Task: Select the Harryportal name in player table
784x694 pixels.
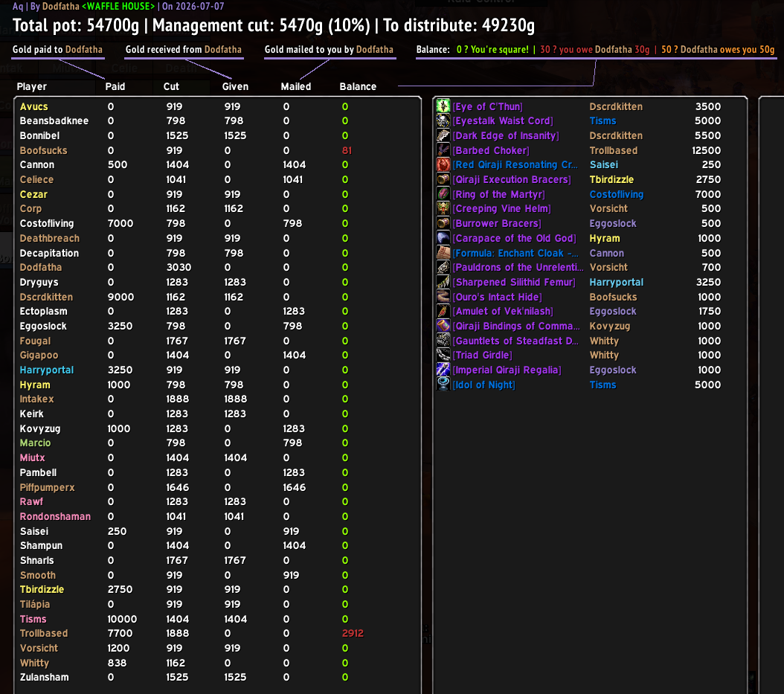Action: 47,370
